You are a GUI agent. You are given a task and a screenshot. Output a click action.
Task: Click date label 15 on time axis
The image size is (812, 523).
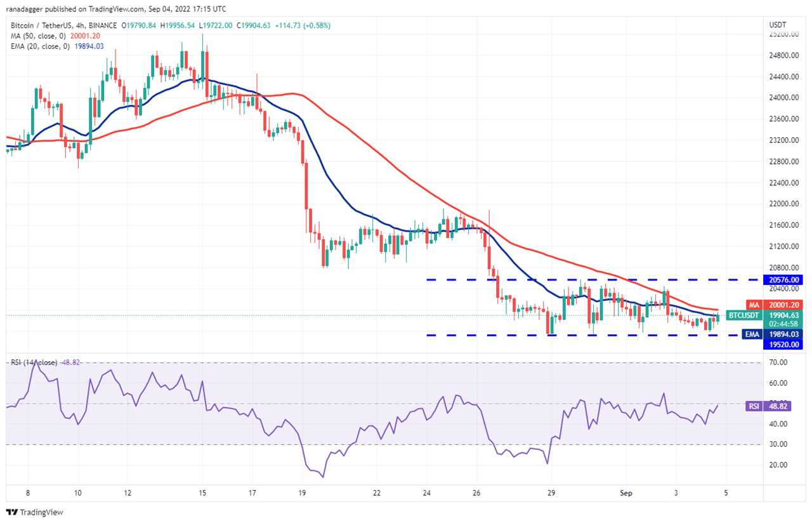click(x=202, y=493)
